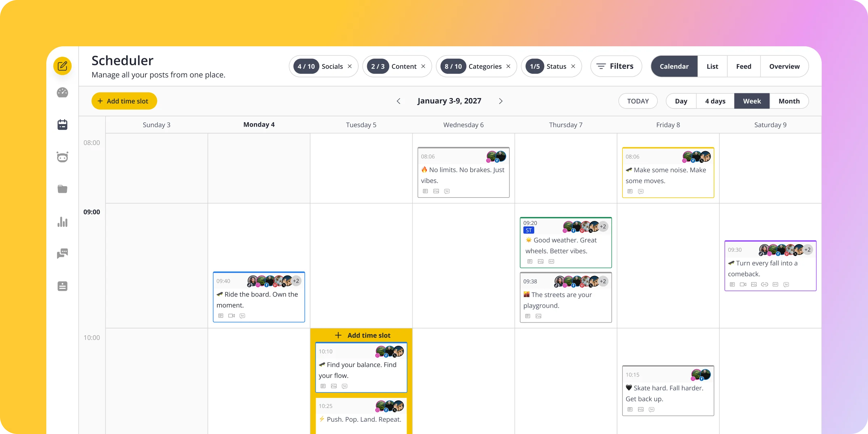The width and height of the screenshot is (868, 434).
Task: Select the Day range toggle
Action: pos(681,101)
